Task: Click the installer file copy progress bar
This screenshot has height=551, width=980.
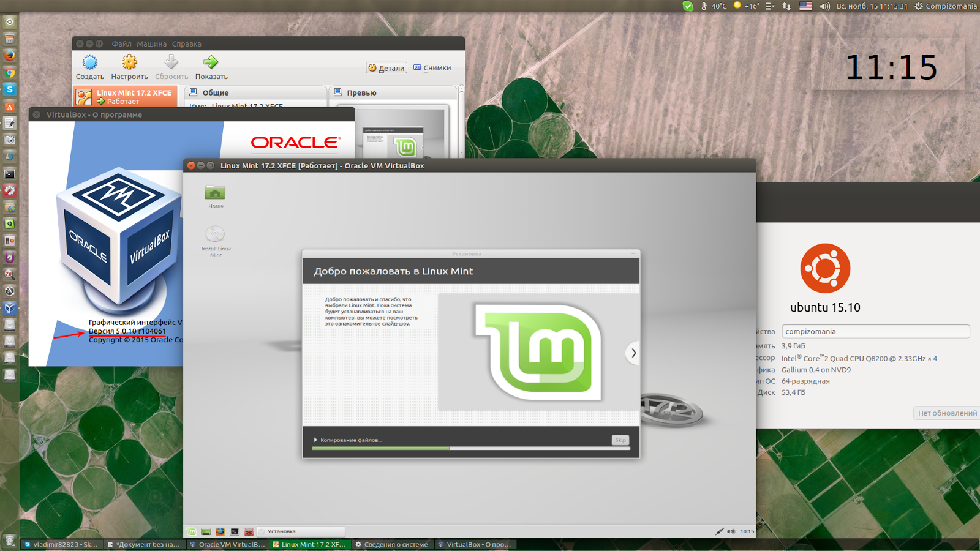Action: (471, 449)
